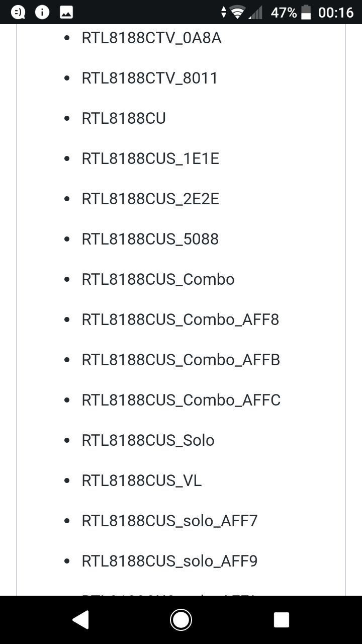Choose the RTL8188CUS_5088 item
The height and width of the screenshot is (644, 362).
click(150, 239)
